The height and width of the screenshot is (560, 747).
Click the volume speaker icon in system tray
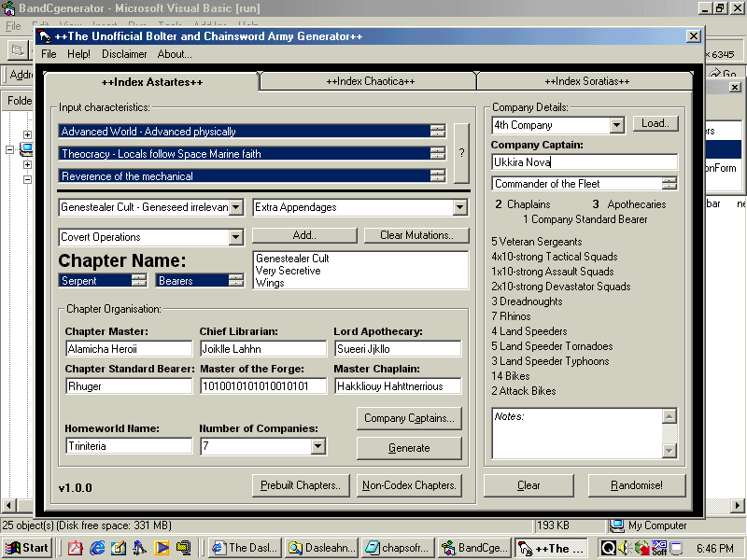click(x=623, y=548)
